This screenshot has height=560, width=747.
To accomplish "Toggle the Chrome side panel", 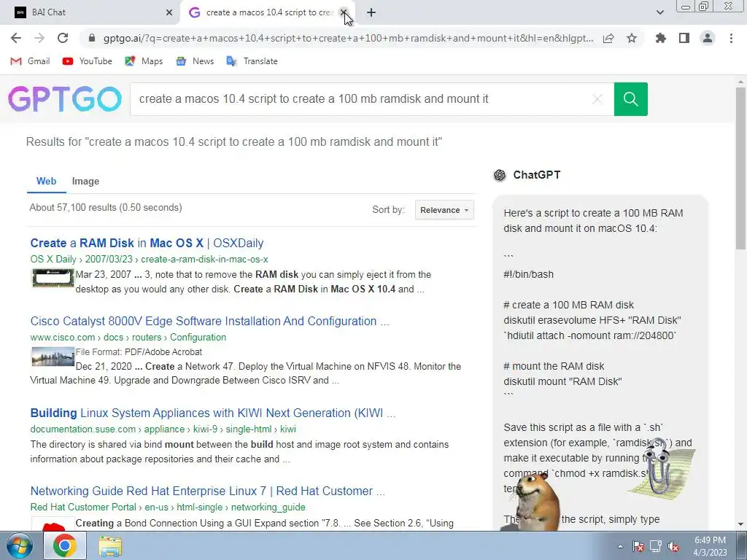I will tap(684, 38).
